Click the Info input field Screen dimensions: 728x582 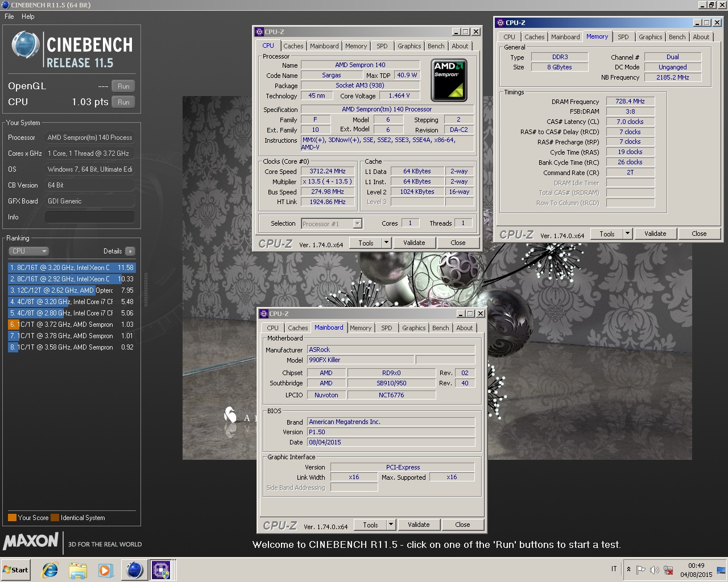[x=90, y=217]
